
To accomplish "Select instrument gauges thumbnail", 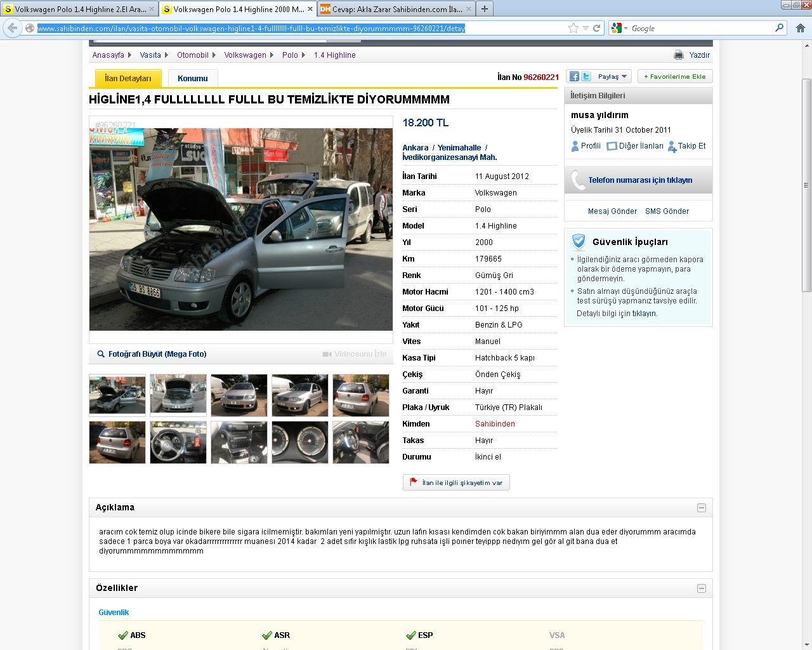I will pyautogui.click(x=300, y=442).
